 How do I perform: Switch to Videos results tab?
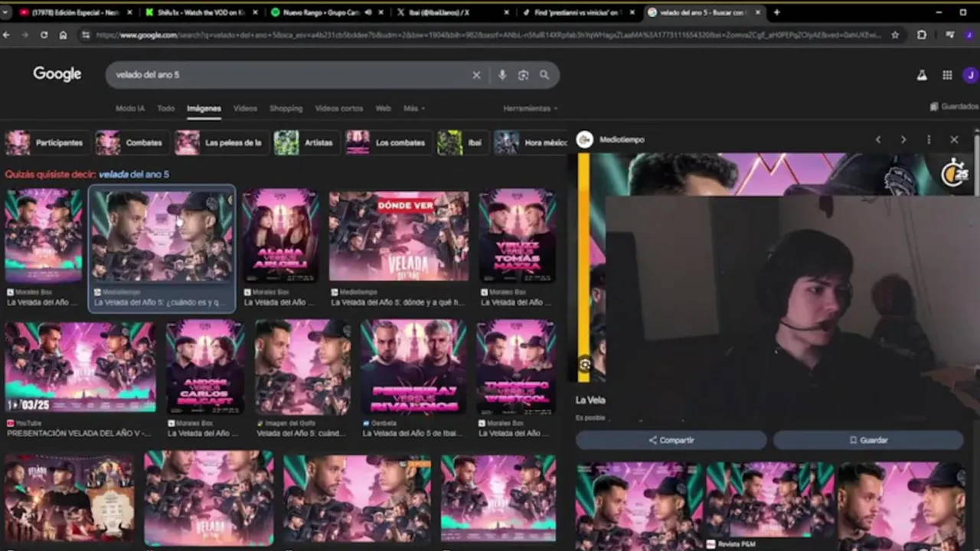(245, 108)
